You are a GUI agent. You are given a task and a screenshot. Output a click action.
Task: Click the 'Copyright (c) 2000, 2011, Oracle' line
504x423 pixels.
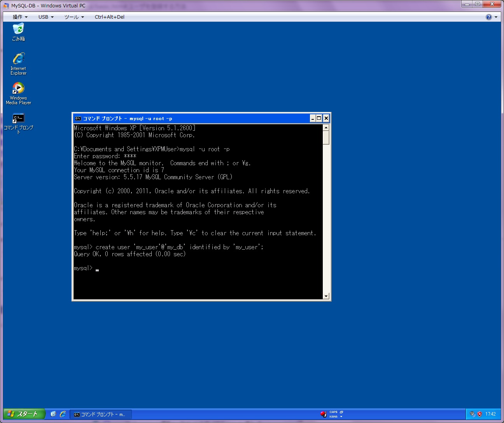point(192,191)
